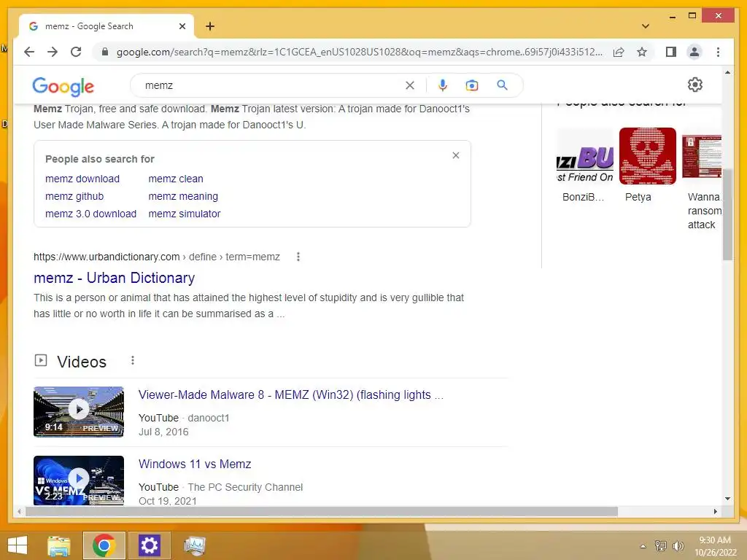Go back with the browser back arrow
747x560 pixels.
(29, 52)
